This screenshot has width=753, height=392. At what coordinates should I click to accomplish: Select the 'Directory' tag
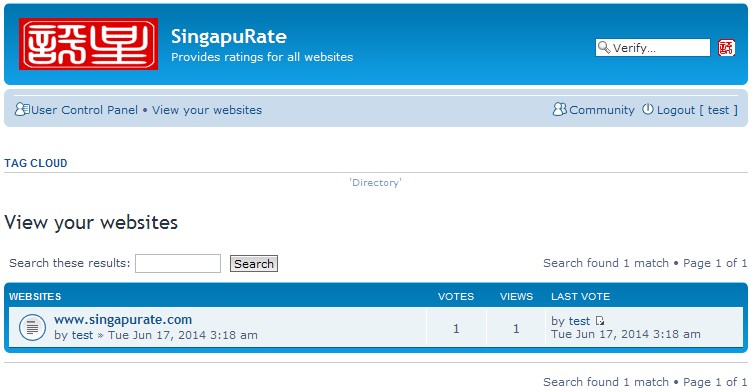tap(376, 183)
